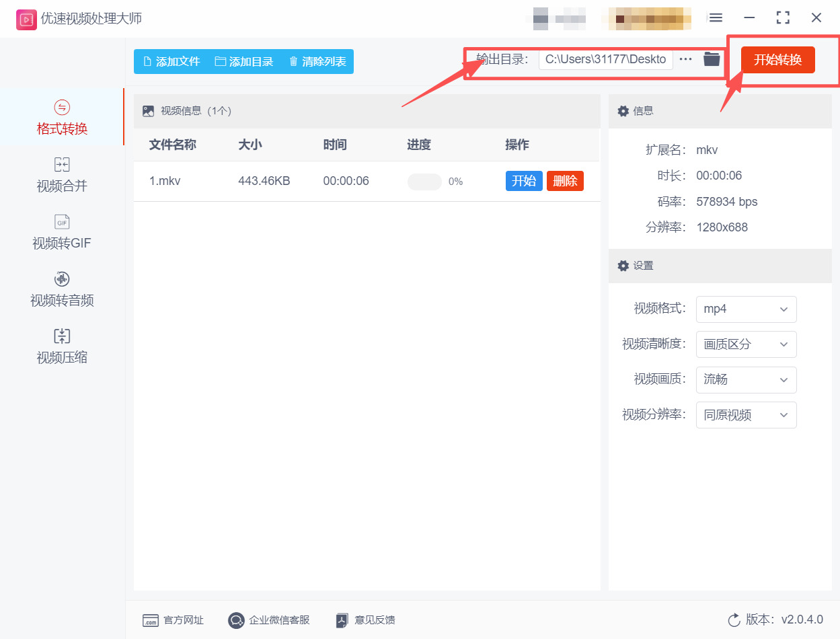Click the 0% progress text
The height and width of the screenshot is (639, 840).
[x=455, y=182]
